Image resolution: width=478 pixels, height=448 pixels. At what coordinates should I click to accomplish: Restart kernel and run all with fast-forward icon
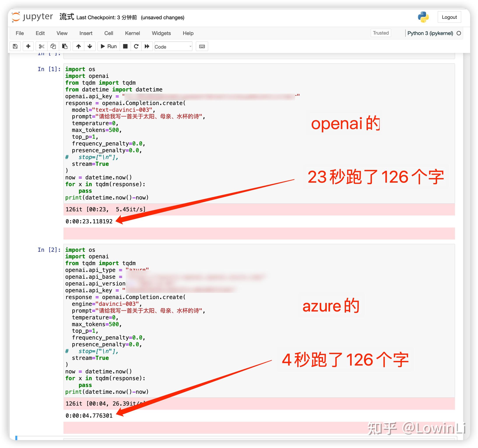147,46
